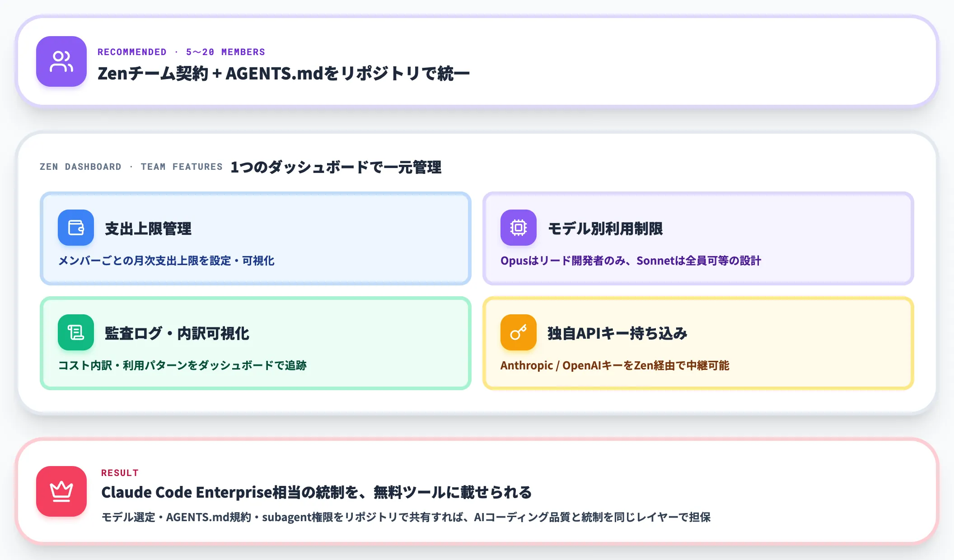This screenshot has height=560, width=954.
Task: Click heading Claude Code Enterprise相当の統制を
Action: [316, 492]
